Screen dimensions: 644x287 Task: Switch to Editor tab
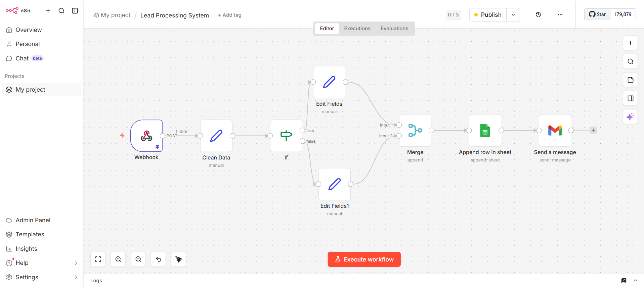click(x=327, y=29)
